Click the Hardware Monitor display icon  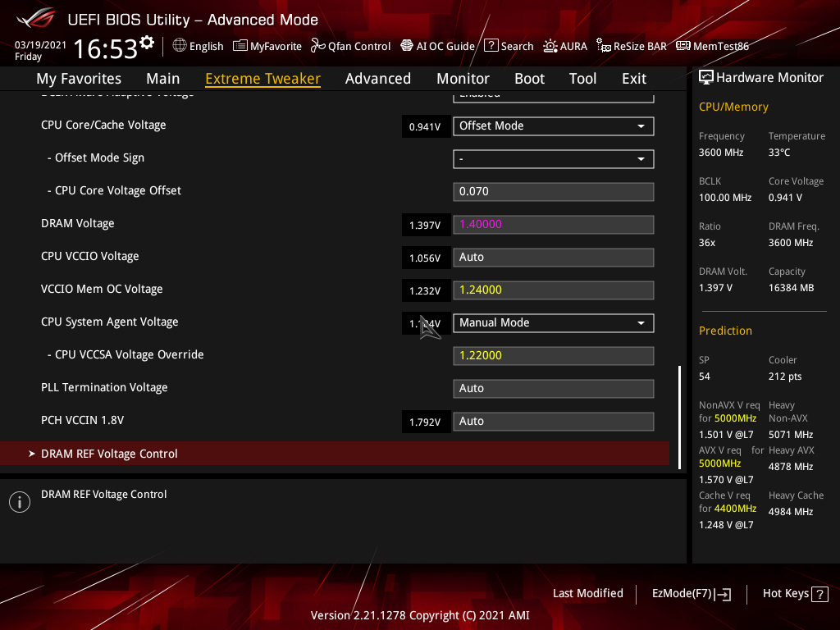click(706, 78)
